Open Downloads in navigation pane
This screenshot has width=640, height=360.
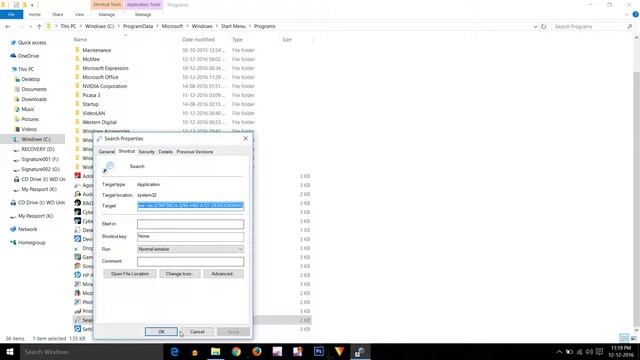pyautogui.click(x=34, y=99)
